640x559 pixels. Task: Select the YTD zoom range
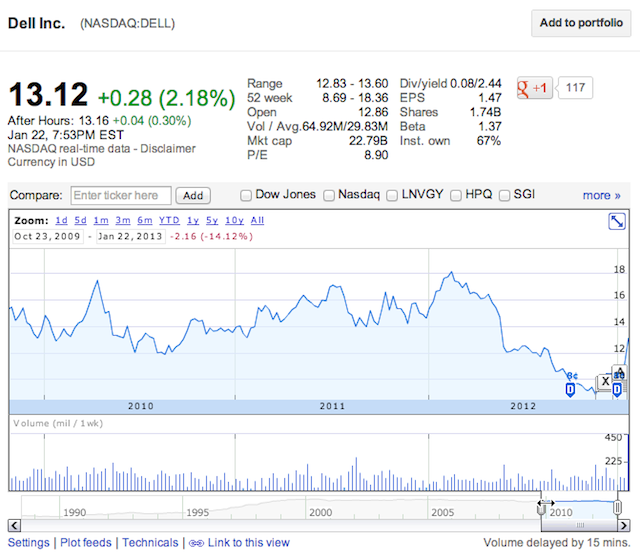(169, 220)
